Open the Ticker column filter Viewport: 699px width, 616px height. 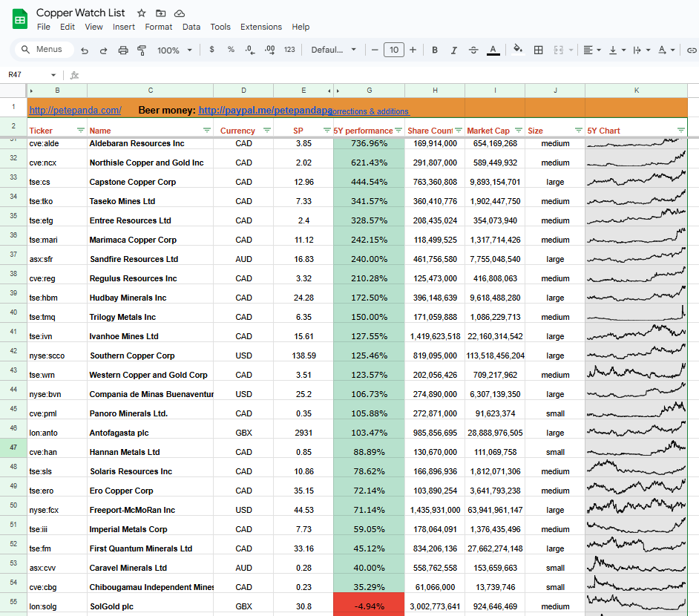coord(81,130)
